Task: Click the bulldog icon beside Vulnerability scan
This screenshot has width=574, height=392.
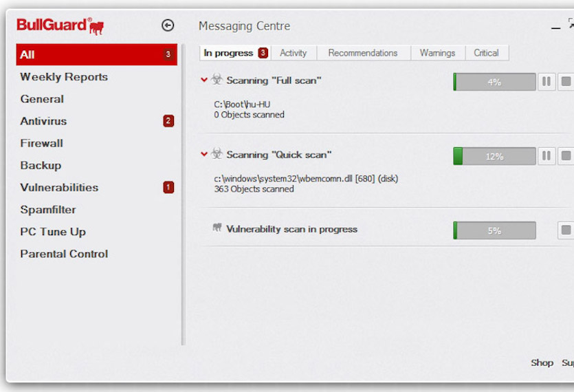Action: coord(217,228)
